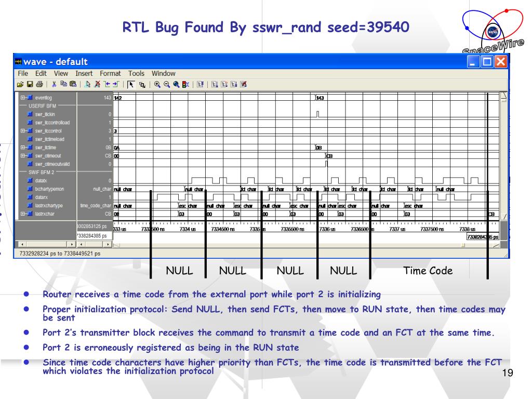Click the SWIF BFM 2 divider label
Viewport: 532px width, 399px height.
42,172
